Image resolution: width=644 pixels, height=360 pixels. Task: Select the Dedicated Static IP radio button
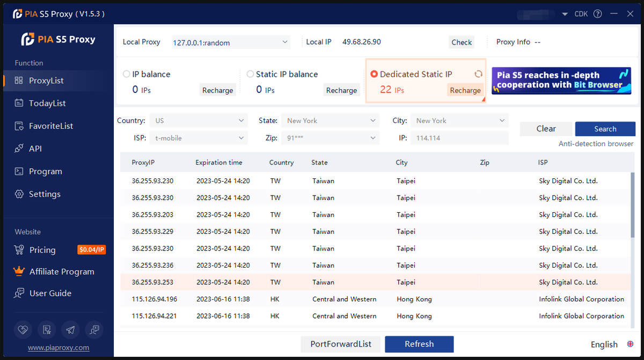click(x=374, y=74)
